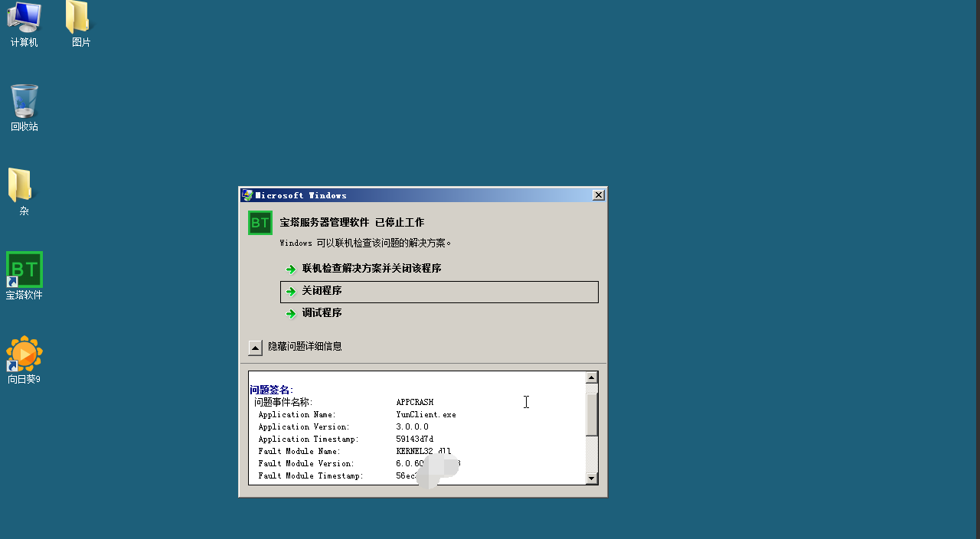Image resolution: width=980 pixels, height=539 pixels.
Task: Select the 图片 folder icon
Action: point(80,24)
